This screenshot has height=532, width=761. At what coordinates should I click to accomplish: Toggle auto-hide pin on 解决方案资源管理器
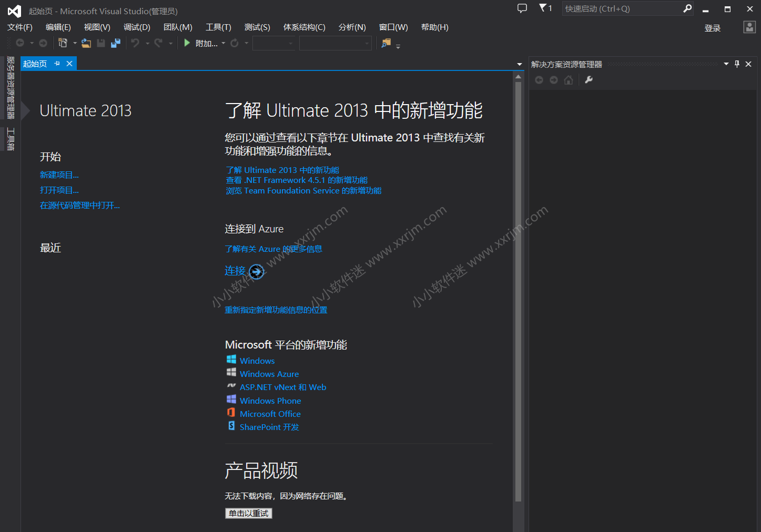(737, 64)
